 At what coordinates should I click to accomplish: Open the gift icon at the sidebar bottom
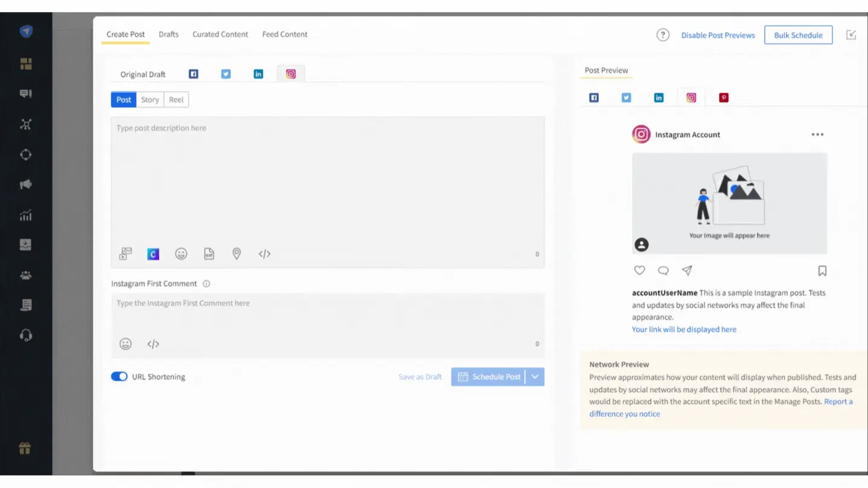(26, 448)
